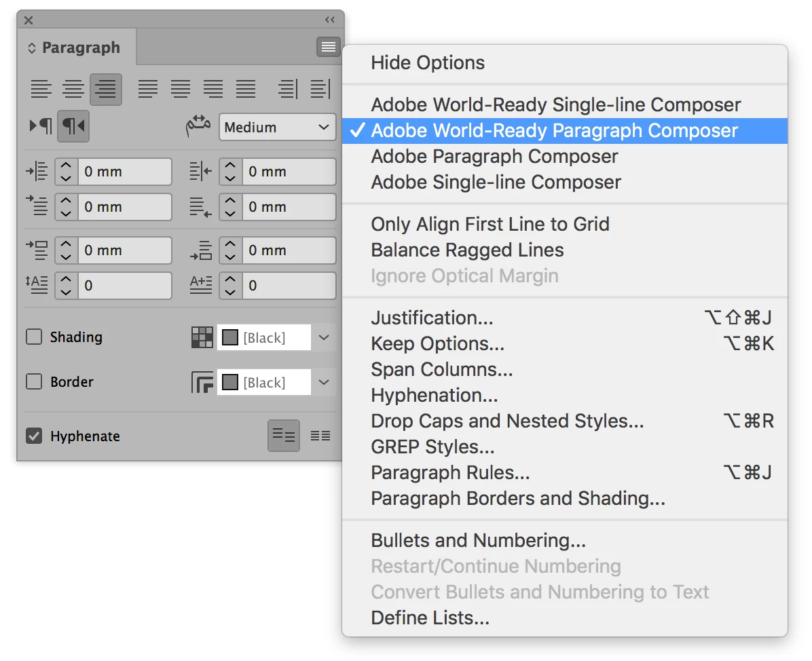Open Bullets and Numbering... dialog

tap(565, 540)
